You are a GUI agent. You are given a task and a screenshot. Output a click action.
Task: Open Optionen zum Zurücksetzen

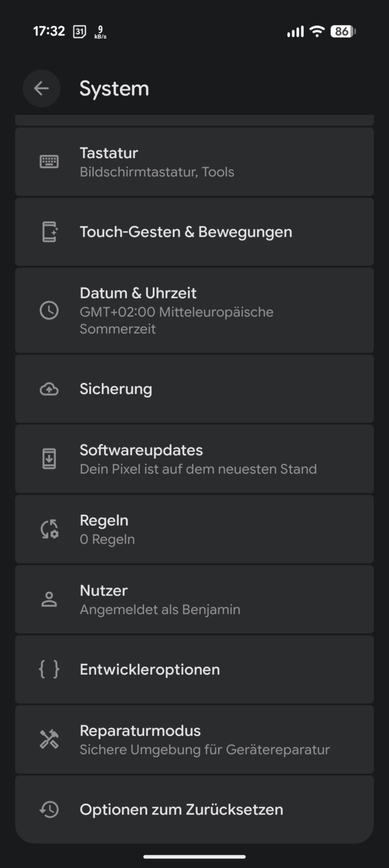(x=194, y=809)
